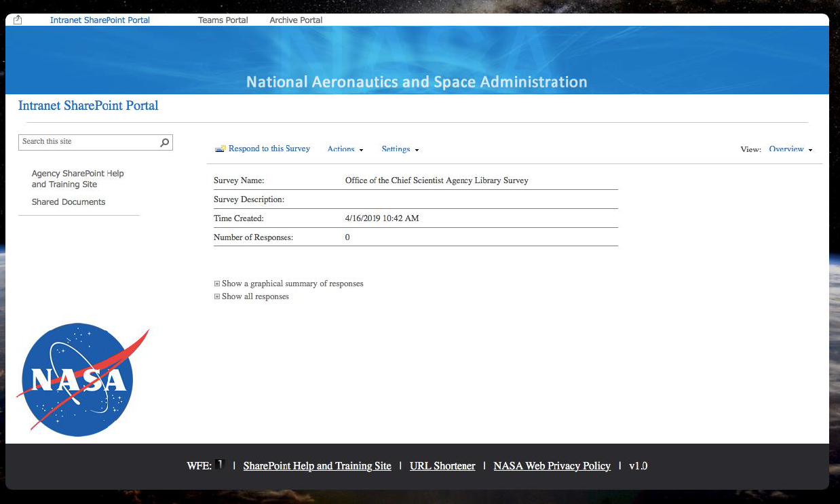Image resolution: width=840 pixels, height=504 pixels.
Task: Click the Intranet SharePoint Portal page title
Action: (x=88, y=106)
